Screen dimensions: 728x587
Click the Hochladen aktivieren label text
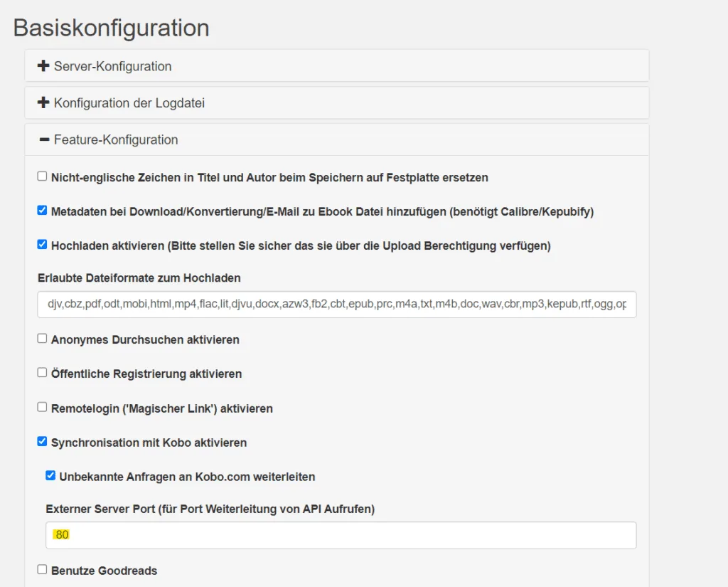(x=301, y=246)
